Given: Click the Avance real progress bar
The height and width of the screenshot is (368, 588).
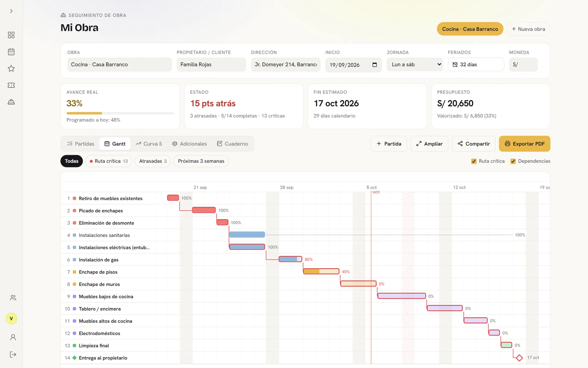Looking at the screenshot, I should (120, 113).
